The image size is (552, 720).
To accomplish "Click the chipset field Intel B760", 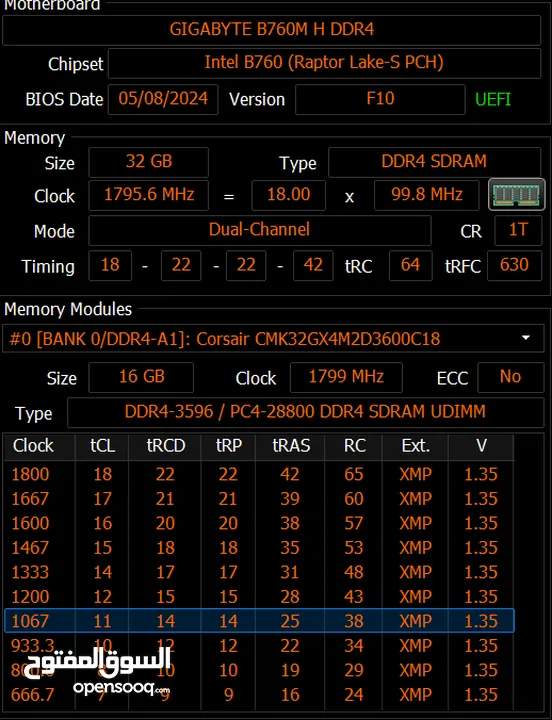I will point(324,63).
